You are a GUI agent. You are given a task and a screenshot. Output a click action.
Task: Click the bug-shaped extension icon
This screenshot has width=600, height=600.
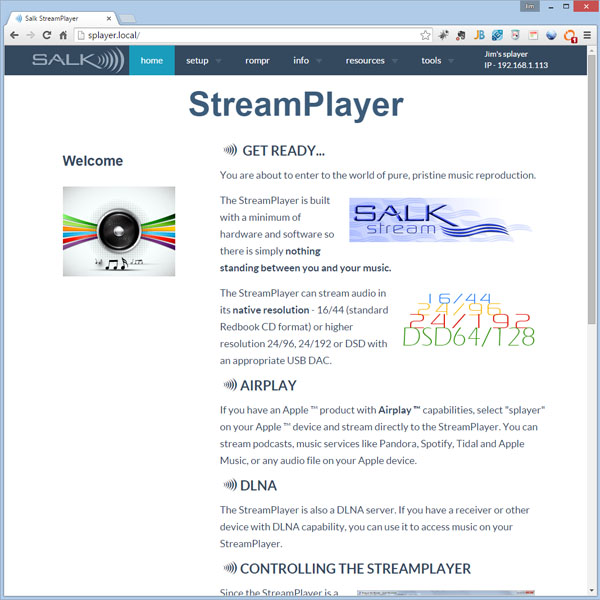443,35
